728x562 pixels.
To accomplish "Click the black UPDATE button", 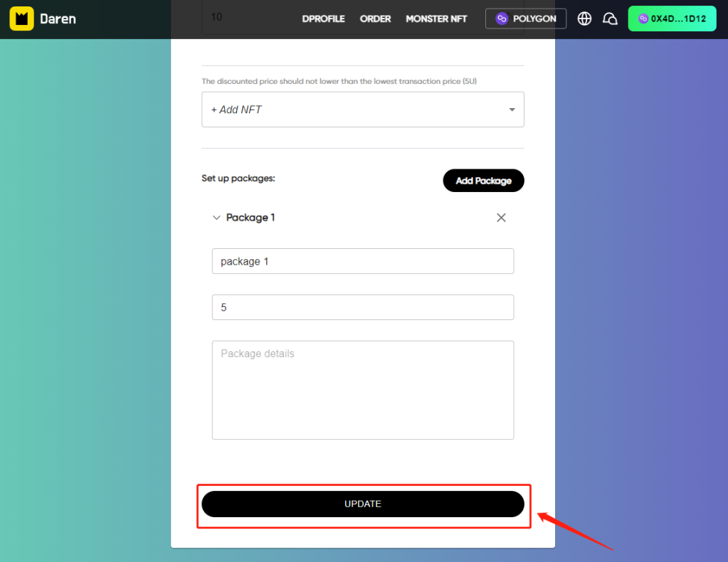I will [x=363, y=504].
